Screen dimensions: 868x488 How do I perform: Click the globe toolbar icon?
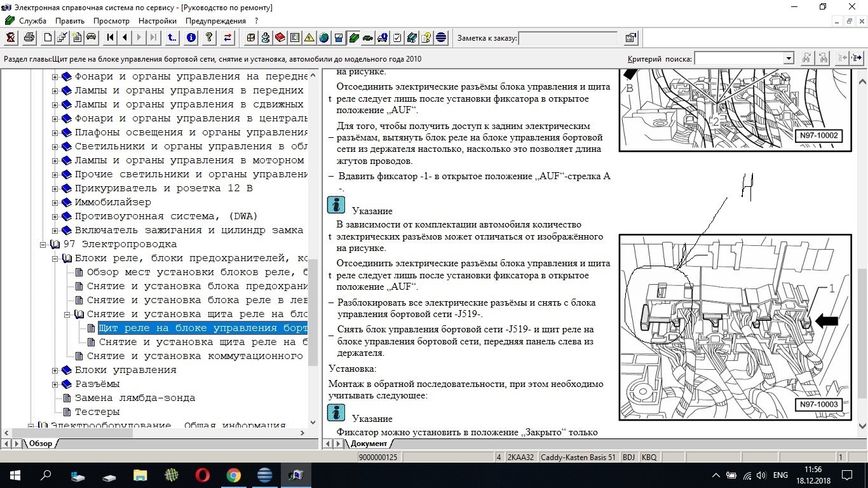(x=324, y=37)
